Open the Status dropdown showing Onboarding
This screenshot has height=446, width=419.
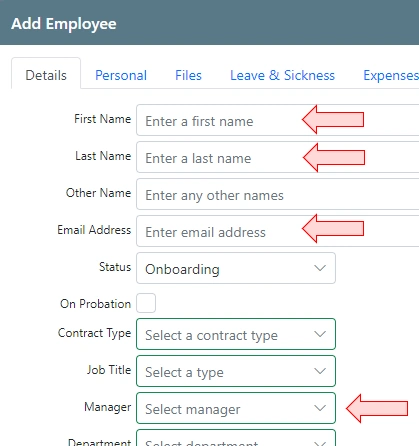coord(236,268)
